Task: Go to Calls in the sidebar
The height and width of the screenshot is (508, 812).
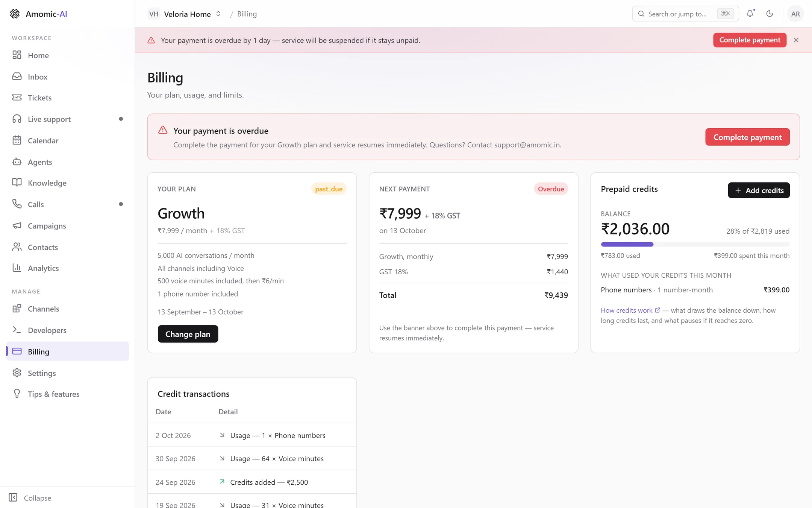Action: tap(68, 205)
